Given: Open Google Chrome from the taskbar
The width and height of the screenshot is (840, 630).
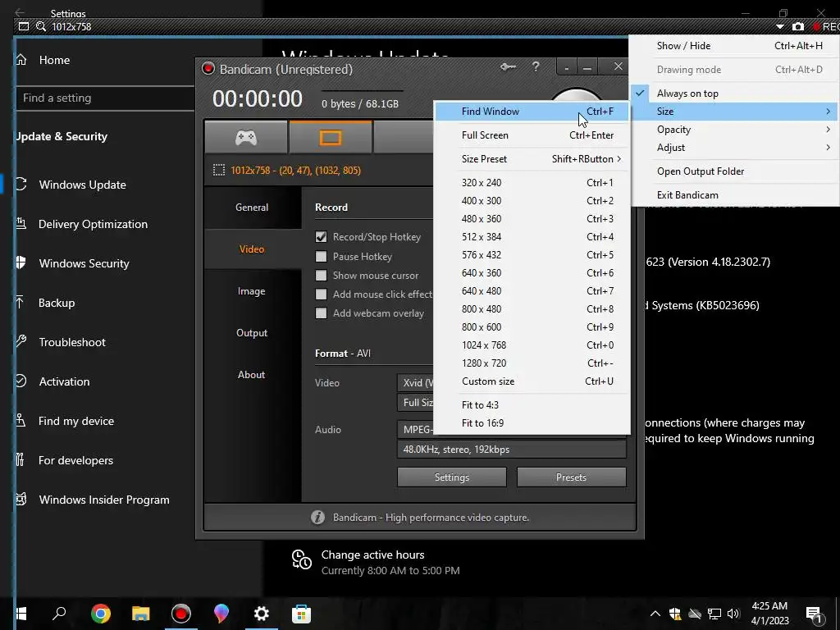Looking at the screenshot, I should [101, 614].
